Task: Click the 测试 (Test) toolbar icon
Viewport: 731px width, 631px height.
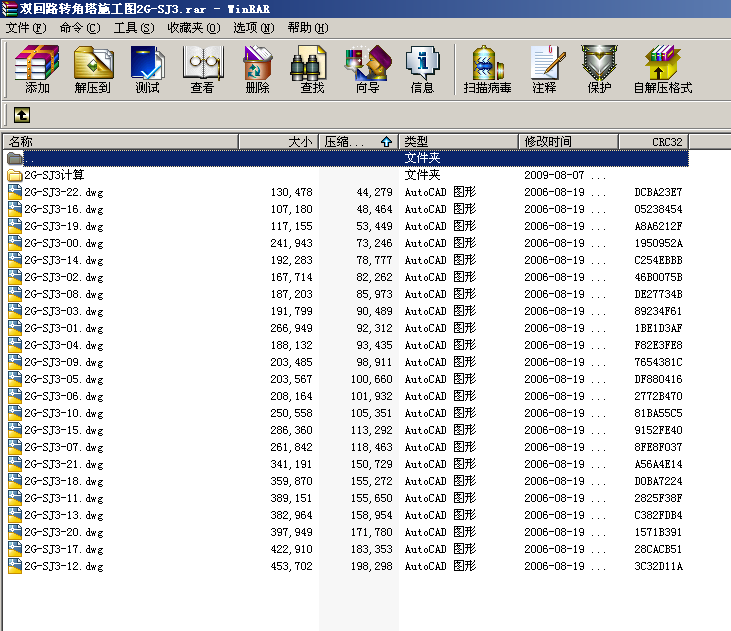Action: [147, 69]
